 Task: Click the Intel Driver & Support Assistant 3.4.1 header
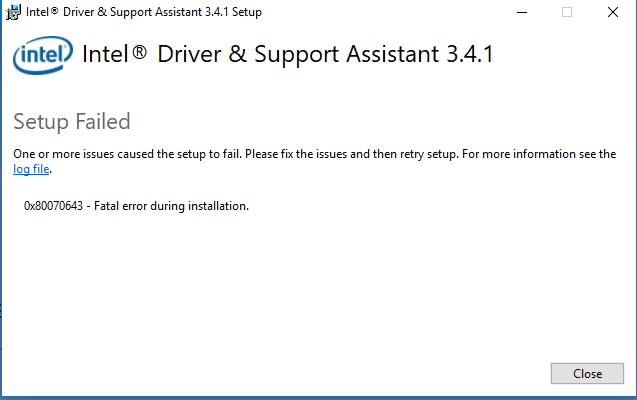coord(288,54)
